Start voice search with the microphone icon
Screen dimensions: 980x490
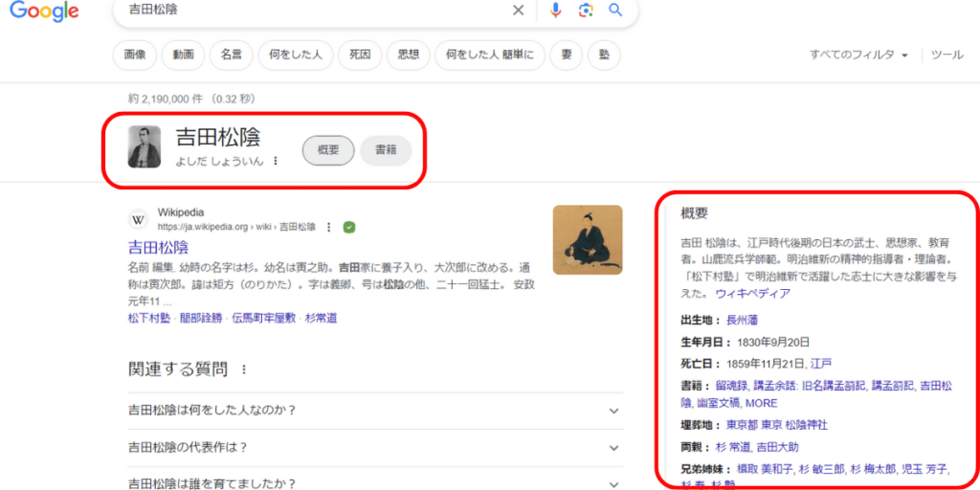coord(556,10)
